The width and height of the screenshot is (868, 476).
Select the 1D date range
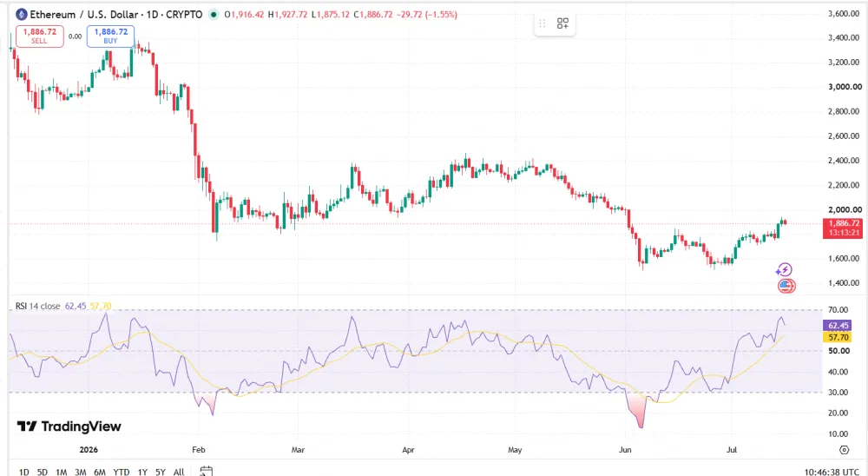coord(23,473)
